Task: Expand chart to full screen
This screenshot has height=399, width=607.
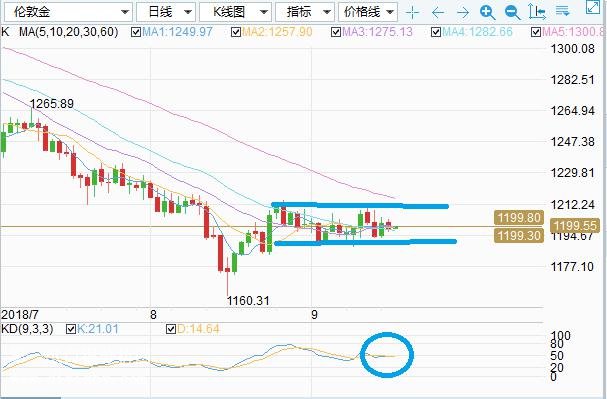Action: pyautogui.click(x=593, y=7)
